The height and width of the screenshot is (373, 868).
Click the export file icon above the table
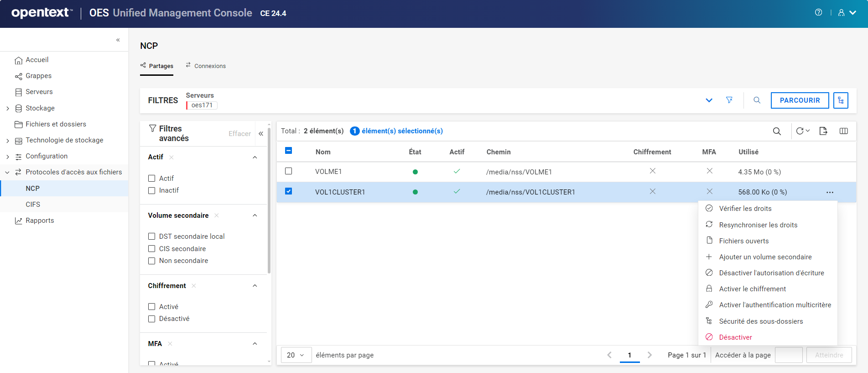tap(823, 131)
